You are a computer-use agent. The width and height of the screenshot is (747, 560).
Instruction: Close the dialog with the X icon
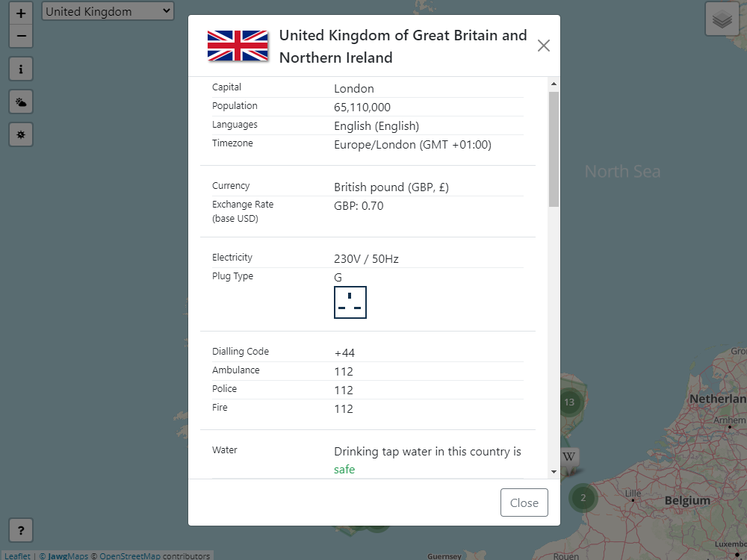pos(544,46)
